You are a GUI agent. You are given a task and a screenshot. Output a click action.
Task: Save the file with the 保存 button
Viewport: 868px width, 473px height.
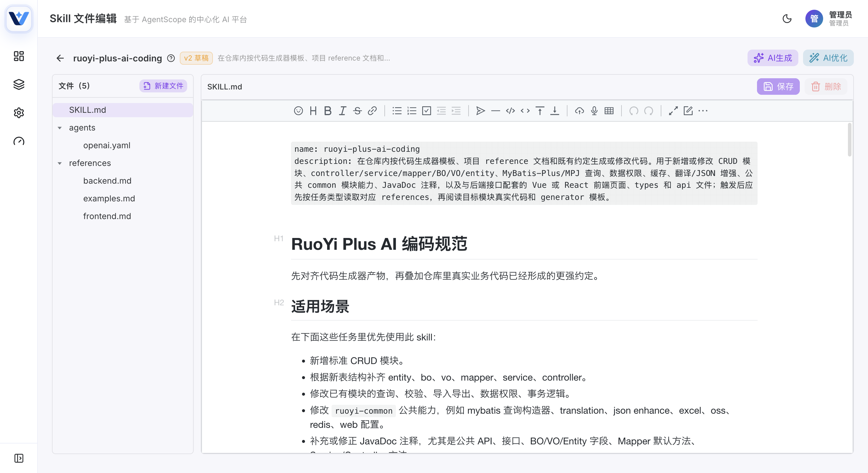[778, 87]
